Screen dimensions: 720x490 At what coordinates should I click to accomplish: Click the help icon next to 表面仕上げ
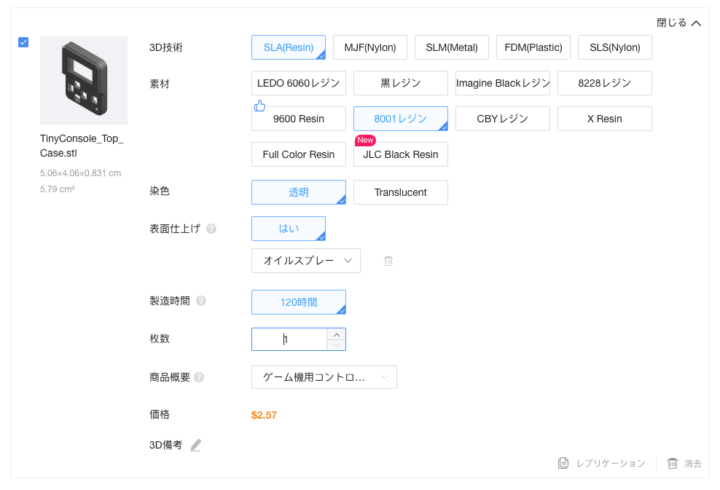tap(211, 229)
